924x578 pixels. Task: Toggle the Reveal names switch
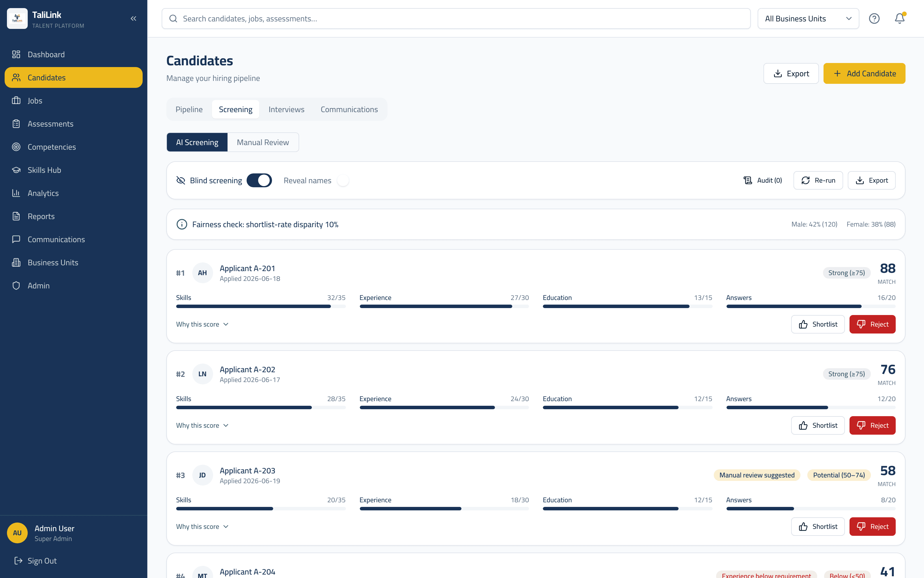(343, 180)
